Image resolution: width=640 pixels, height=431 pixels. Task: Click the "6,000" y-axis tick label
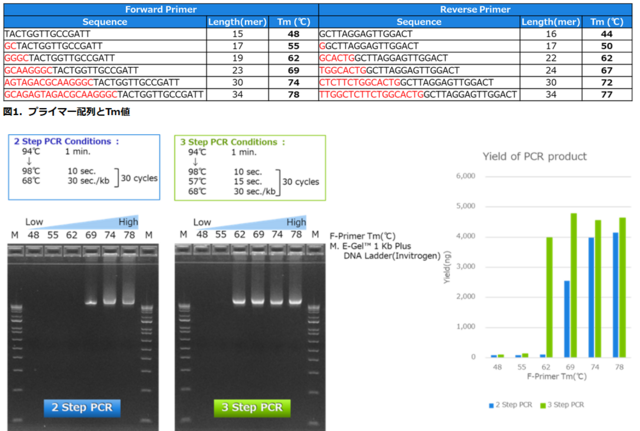tap(466, 176)
